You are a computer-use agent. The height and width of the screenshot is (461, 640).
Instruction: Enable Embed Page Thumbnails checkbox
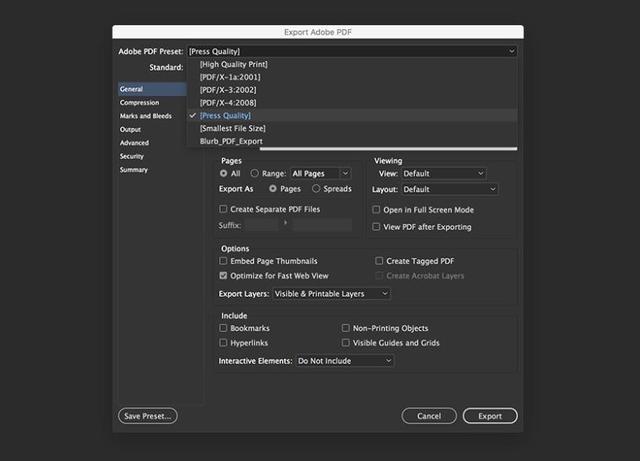(223, 261)
